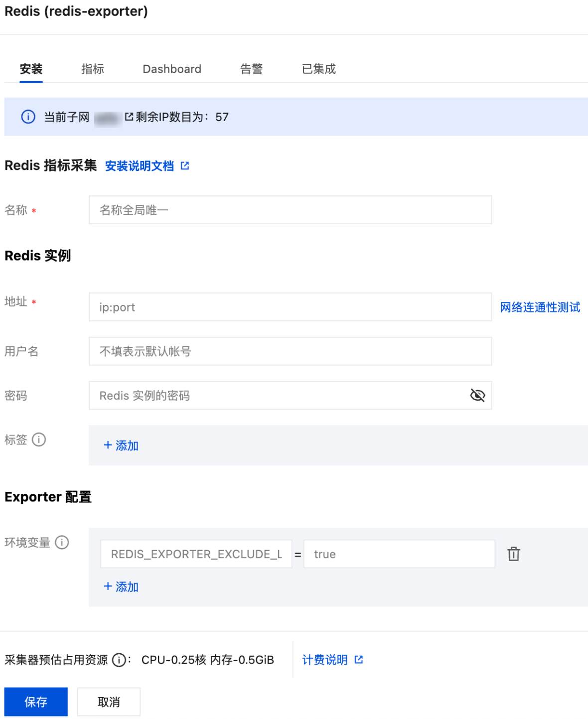Toggle password visibility eye icon
The height and width of the screenshot is (719, 588).
tap(477, 395)
